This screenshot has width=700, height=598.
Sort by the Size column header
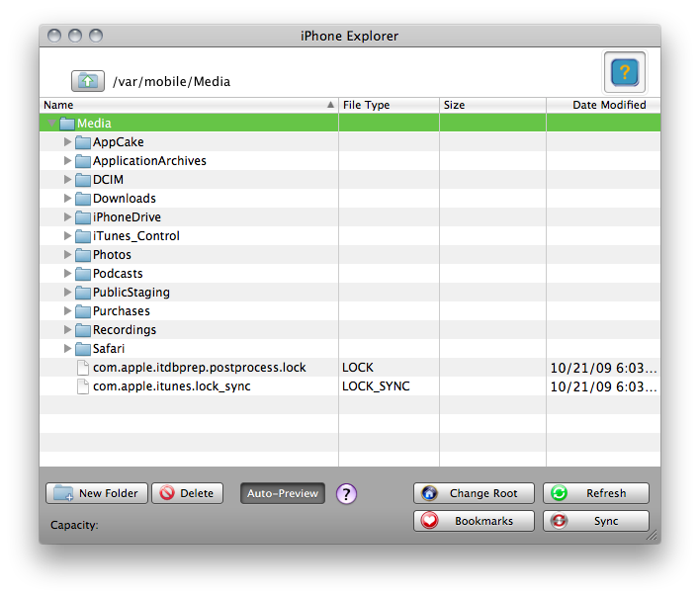pyautogui.click(x=492, y=105)
